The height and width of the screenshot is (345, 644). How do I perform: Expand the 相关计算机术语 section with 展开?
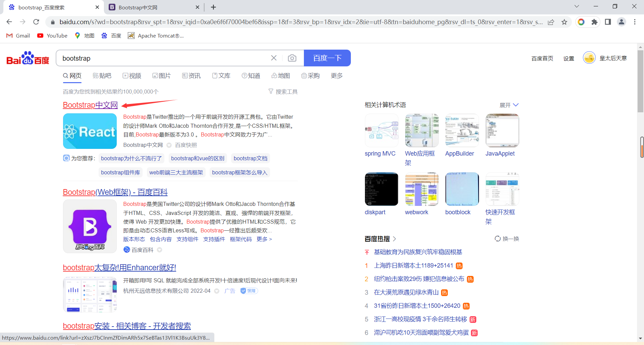[x=509, y=105]
